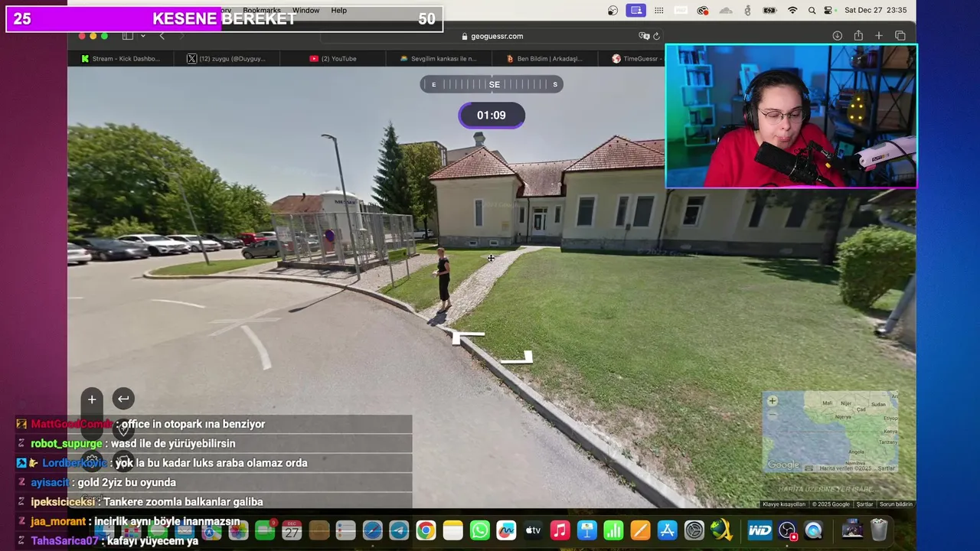Open Numbers from the Dock
This screenshot has width=980, height=551.
[613, 530]
